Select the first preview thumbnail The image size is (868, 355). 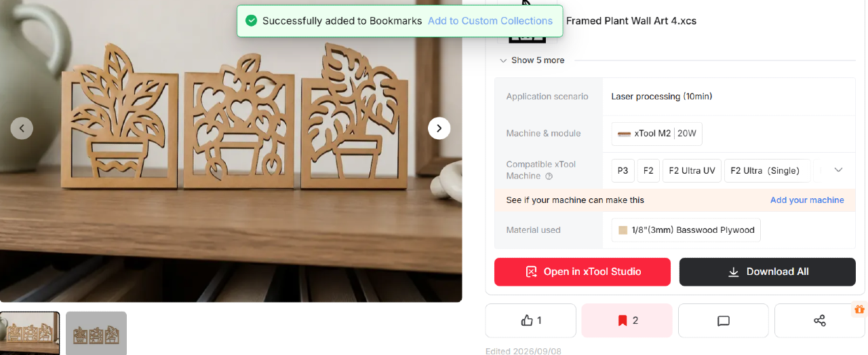pos(30,333)
